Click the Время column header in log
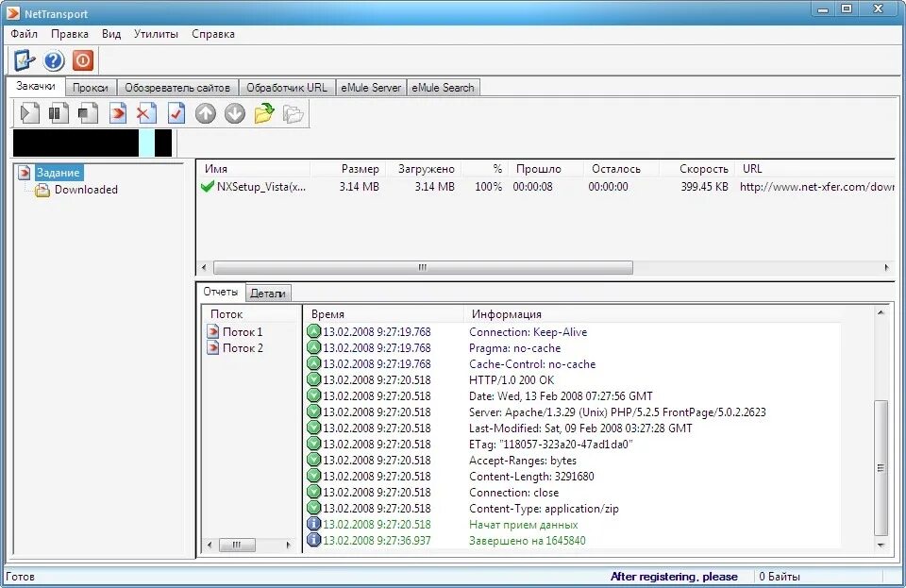This screenshot has height=588, width=906. tap(384, 314)
